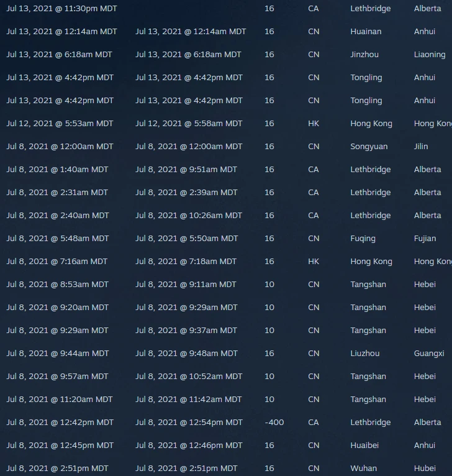Image resolution: width=452 pixels, height=476 pixels.
Task: Click 'Jul 8, 2021 @ 10:52am MDT' timestamp
Action: click(189, 377)
